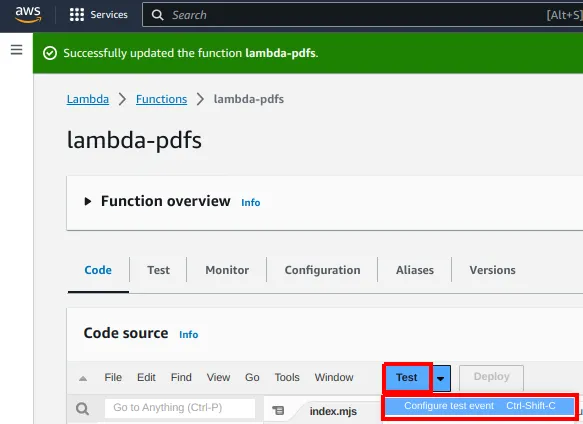Switch to the Code tab
The height and width of the screenshot is (424, 583).
pyautogui.click(x=98, y=270)
